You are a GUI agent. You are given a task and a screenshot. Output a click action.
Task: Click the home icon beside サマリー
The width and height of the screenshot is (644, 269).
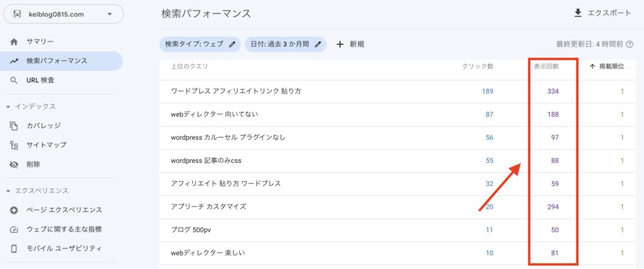14,41
